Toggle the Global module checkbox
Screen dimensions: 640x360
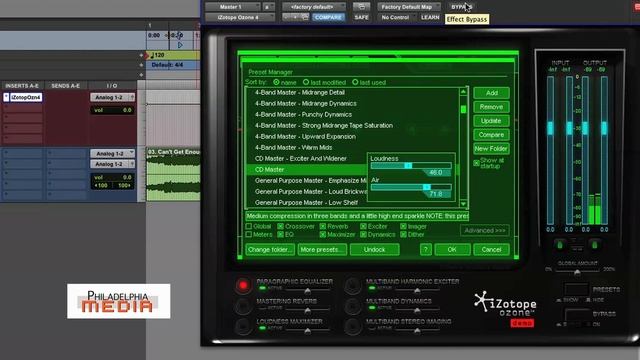click(x=249, y=226)
